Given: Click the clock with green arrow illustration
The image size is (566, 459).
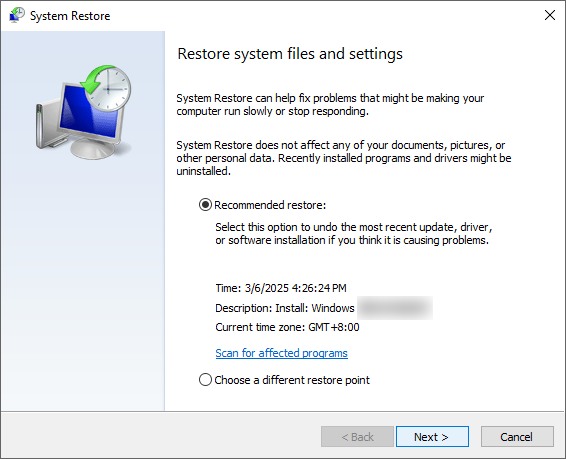Looking at the screenshot, I should 106,88.
